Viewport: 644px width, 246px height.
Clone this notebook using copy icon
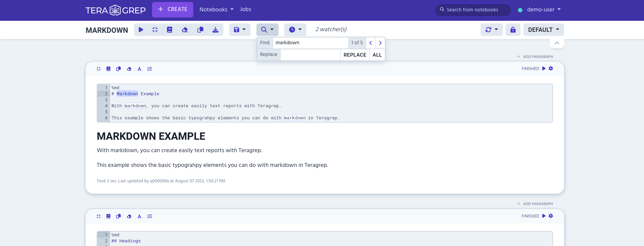[200, 30]
